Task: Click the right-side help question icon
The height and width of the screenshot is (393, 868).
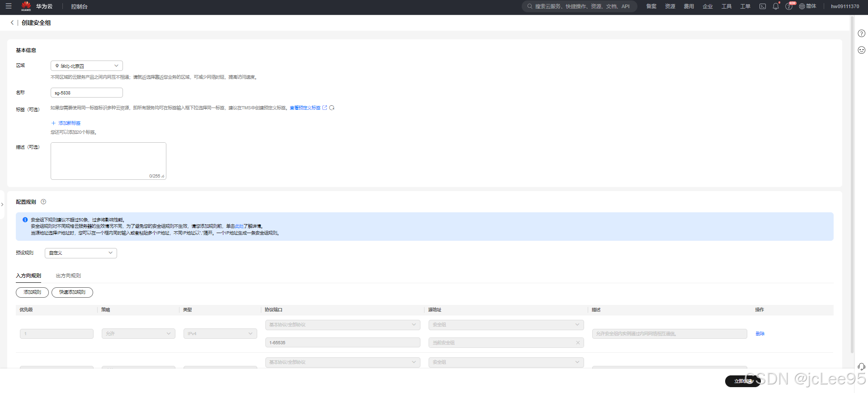Action: click(862, 33)
